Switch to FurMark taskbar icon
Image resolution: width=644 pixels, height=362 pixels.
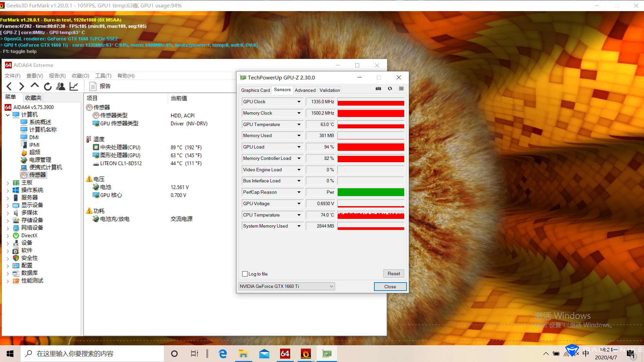pyautogui.click(x=306, y=354)
